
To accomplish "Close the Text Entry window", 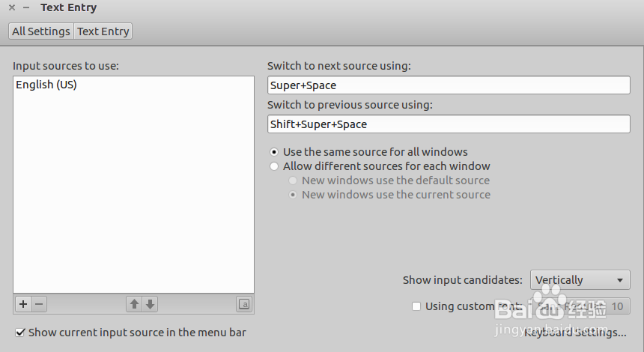I will (x=12, y=7).
